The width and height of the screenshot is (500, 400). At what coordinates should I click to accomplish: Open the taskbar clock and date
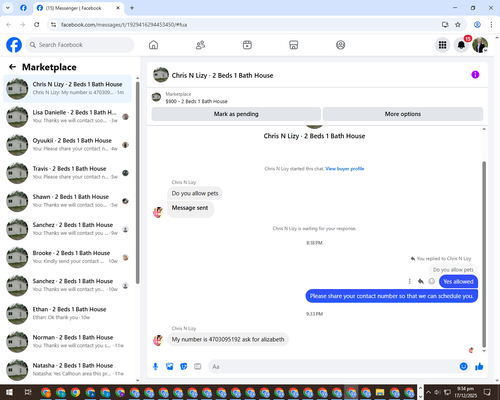[465, 392]
